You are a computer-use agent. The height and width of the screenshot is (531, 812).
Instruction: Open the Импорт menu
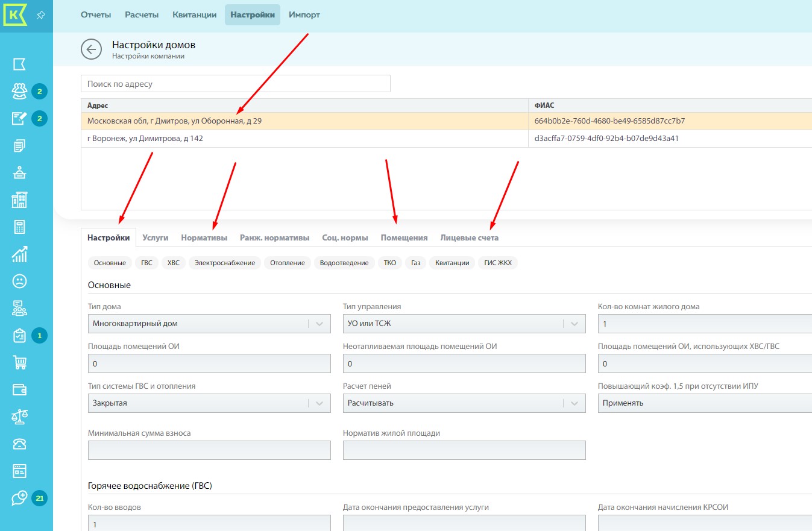[x=304, y=15]
